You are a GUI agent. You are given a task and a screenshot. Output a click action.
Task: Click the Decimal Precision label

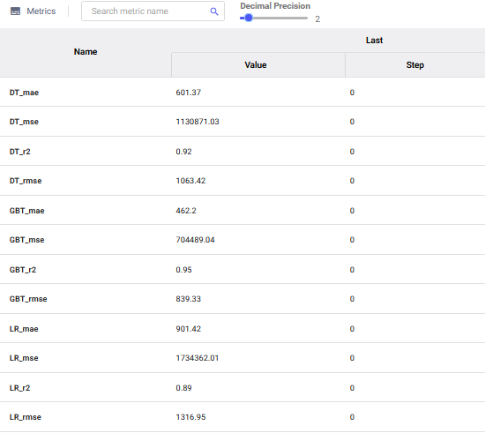pyautogui.click(x=275, y=6)
